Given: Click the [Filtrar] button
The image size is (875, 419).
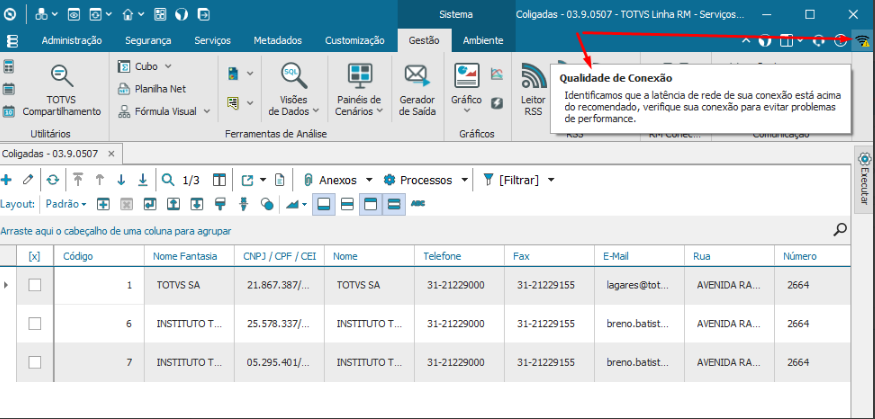Looking at the screenshot, I should click(512, 180).
